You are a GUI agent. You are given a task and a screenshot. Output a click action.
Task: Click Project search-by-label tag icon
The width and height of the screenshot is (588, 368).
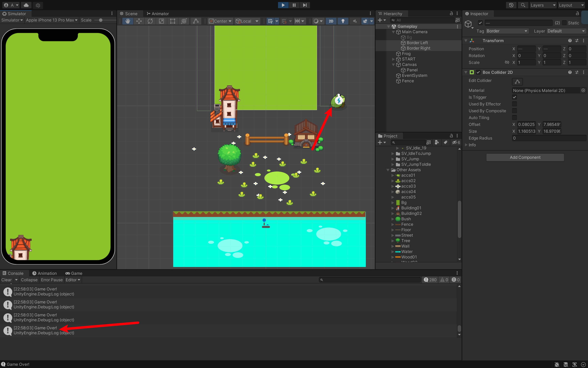[445, 142]
